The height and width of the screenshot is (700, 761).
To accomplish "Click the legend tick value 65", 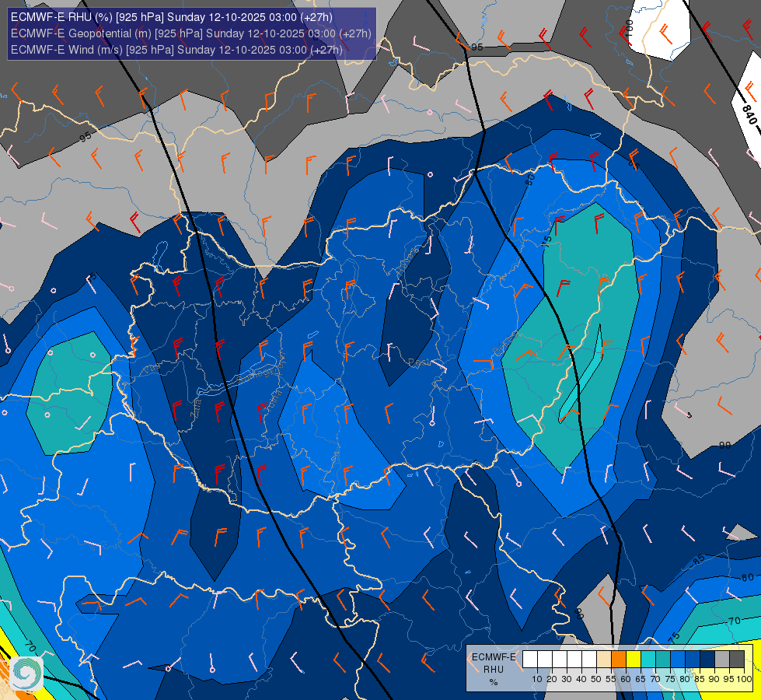I will point(641,679).
